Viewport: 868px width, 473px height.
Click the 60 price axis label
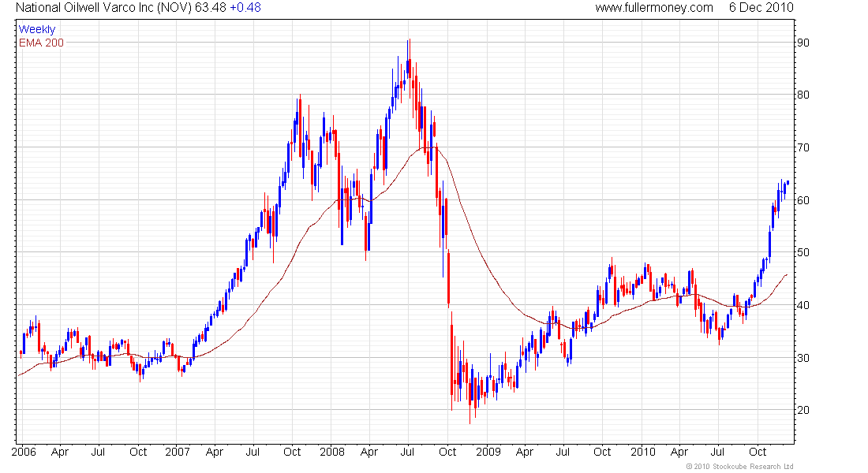coord(803,200)
